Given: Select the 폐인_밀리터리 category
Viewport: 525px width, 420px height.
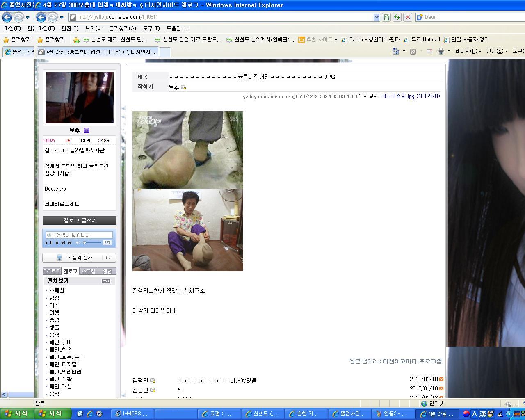Looking at the screenshot, I should point(65,372).
